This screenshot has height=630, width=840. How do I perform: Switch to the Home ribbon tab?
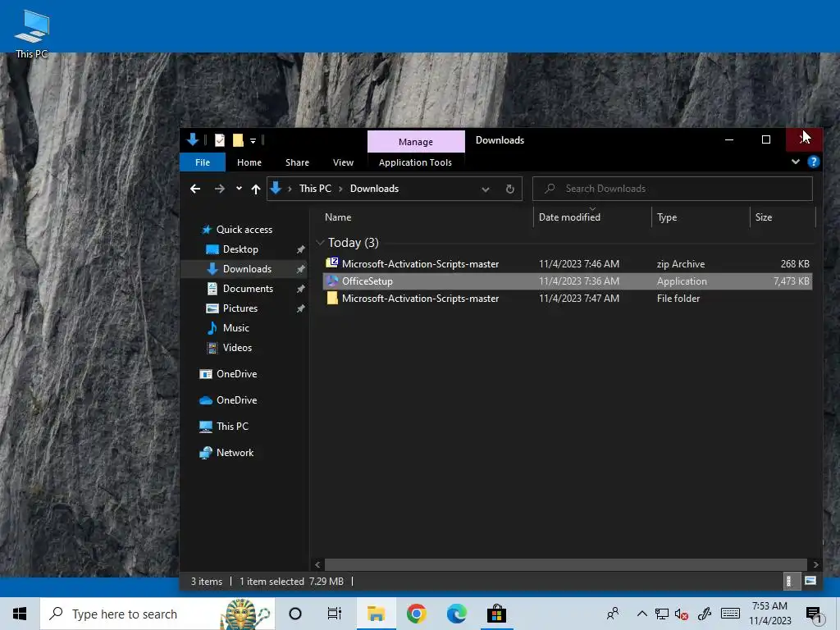pos(249,162)
